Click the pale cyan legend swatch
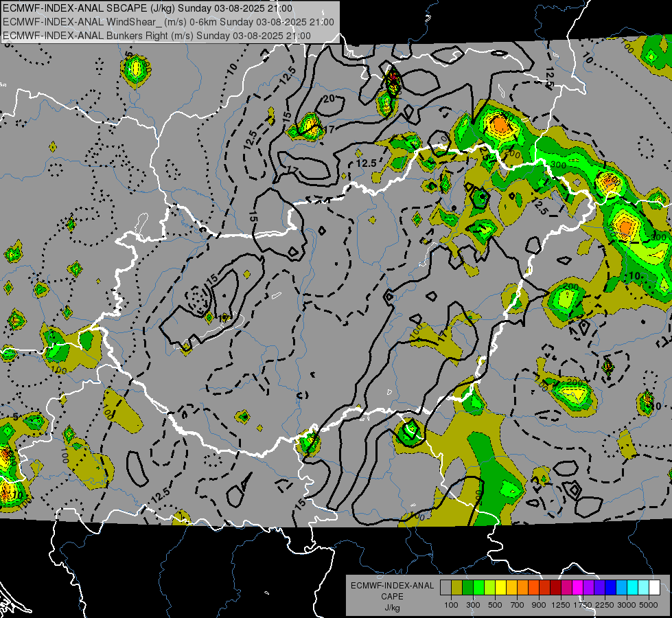The height and width of the screenshot is (618, 672). point(644,588)
